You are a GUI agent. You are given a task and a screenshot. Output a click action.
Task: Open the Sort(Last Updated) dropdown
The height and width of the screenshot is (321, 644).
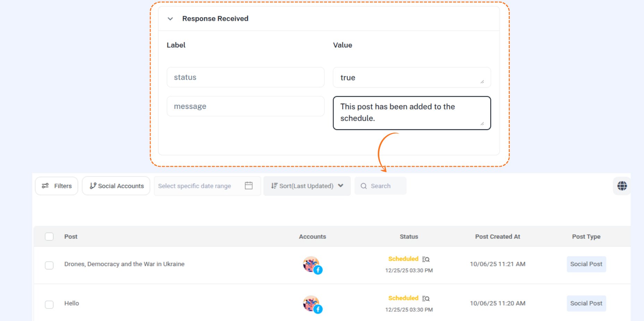[x=307, y=186]
